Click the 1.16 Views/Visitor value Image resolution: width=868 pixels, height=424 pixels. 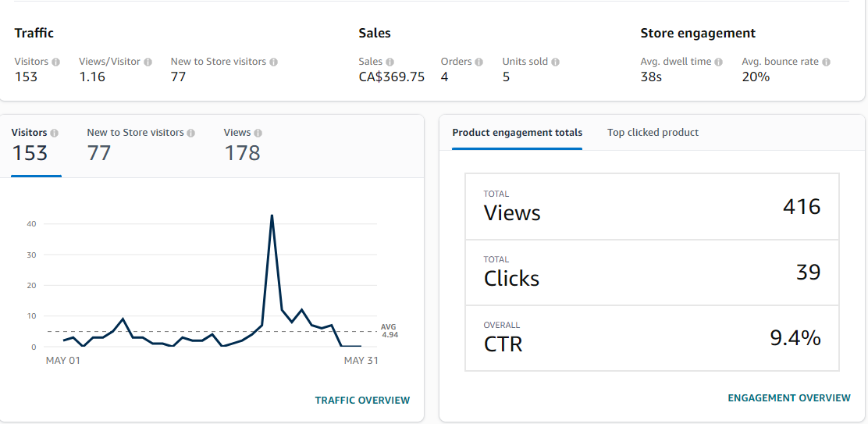(92, 77)
